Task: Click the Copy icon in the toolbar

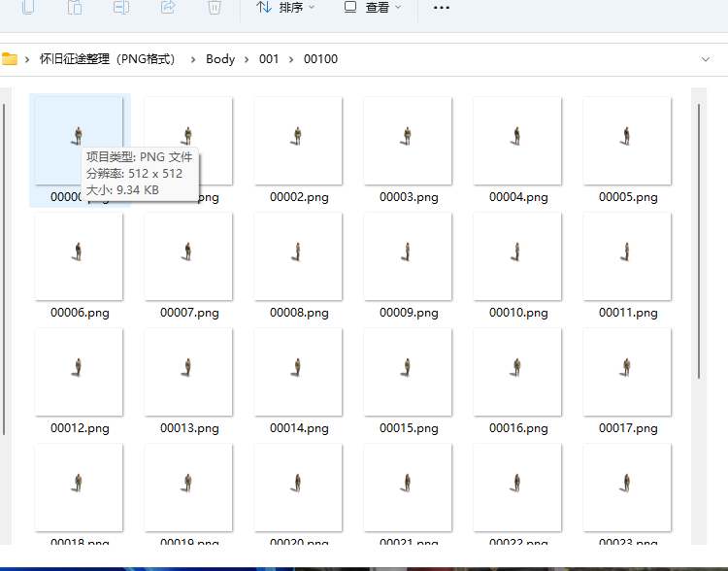Action: [x=28, y=8]
